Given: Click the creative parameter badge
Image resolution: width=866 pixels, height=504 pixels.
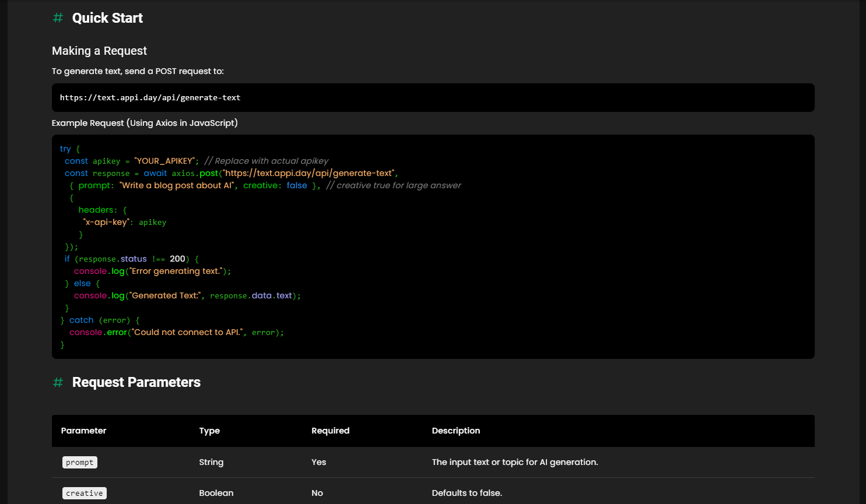Looking at the screenshot, I should pyautogui.click(x=85, y=493).
